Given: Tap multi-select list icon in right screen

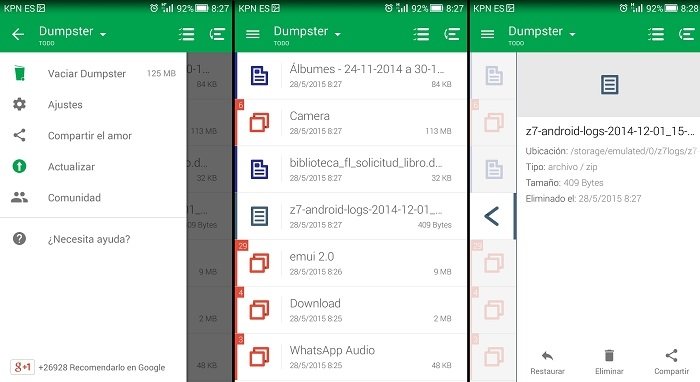Looking at the screenshot, I should [x=656, y=34].
